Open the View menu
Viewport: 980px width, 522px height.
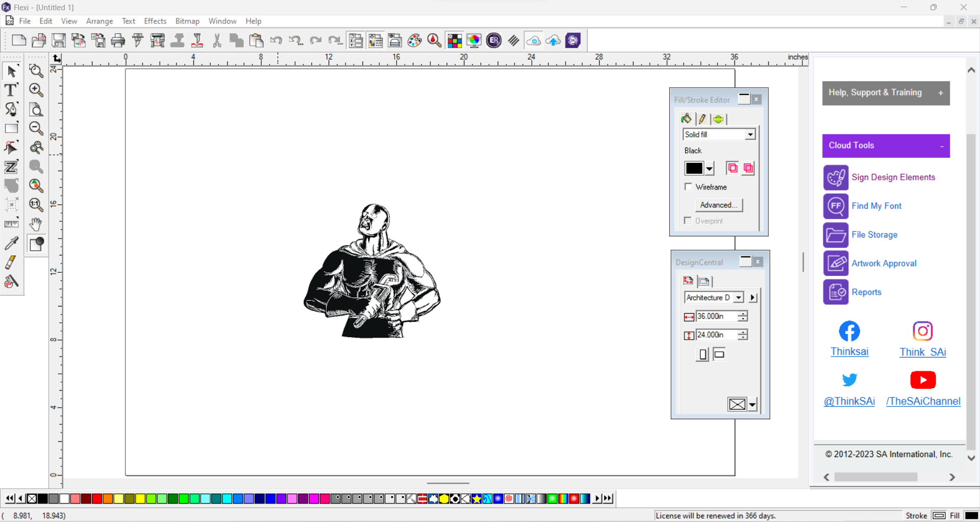[69, 21]
